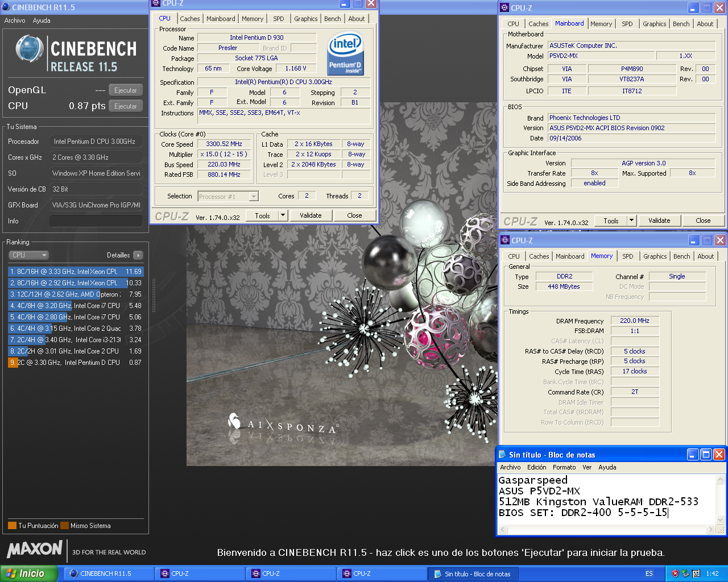The width and height of the screenshot is (728, 582).
Task: Switch to Caches tab in CPU-Z CPU window
Action: [x=190, y=19]
